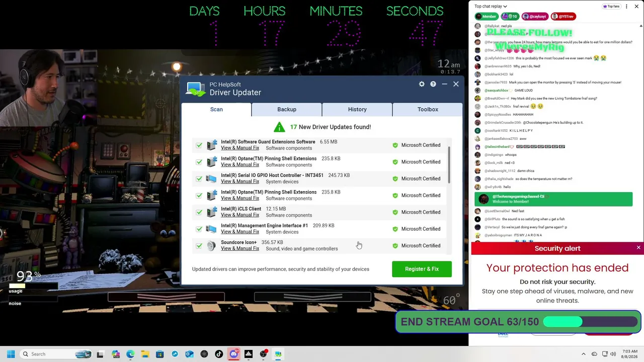The height and width of the screenshot is (362, 644).
Task: Select the @YBTrav chip in chat
Action: click(x=563, y=17)
